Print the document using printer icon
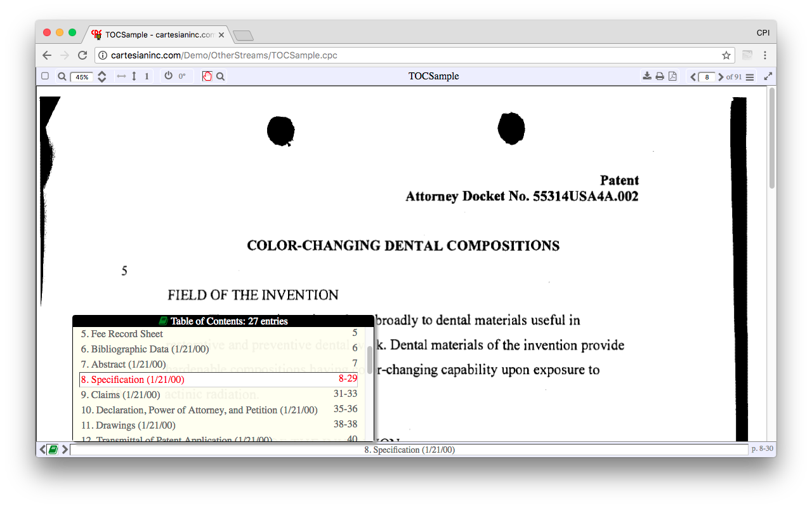Viewport: 812px width, 508px height. tap(660, 76)
